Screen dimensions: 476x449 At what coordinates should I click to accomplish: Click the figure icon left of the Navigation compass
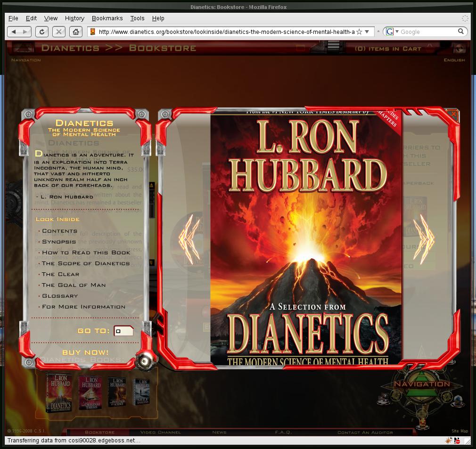coord(384,398)
